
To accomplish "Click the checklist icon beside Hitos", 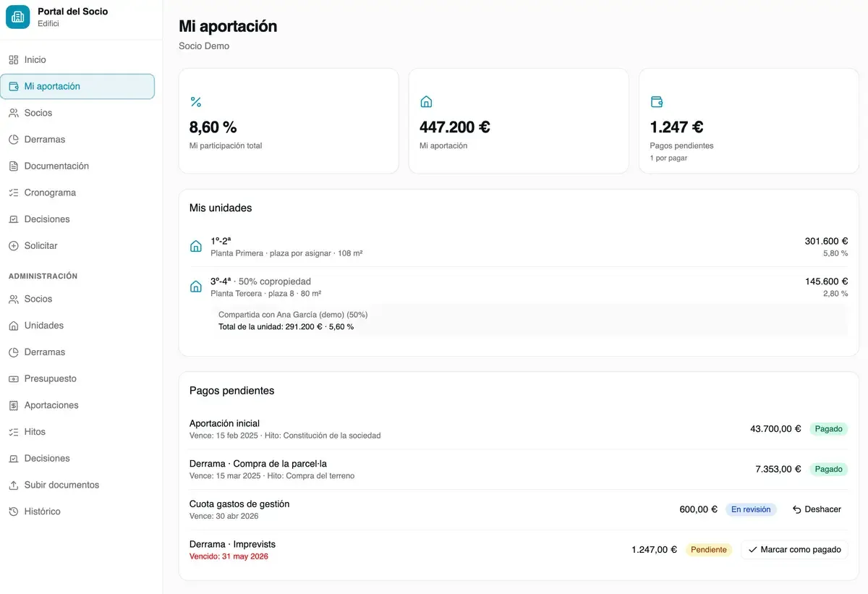I will [13, 432].
